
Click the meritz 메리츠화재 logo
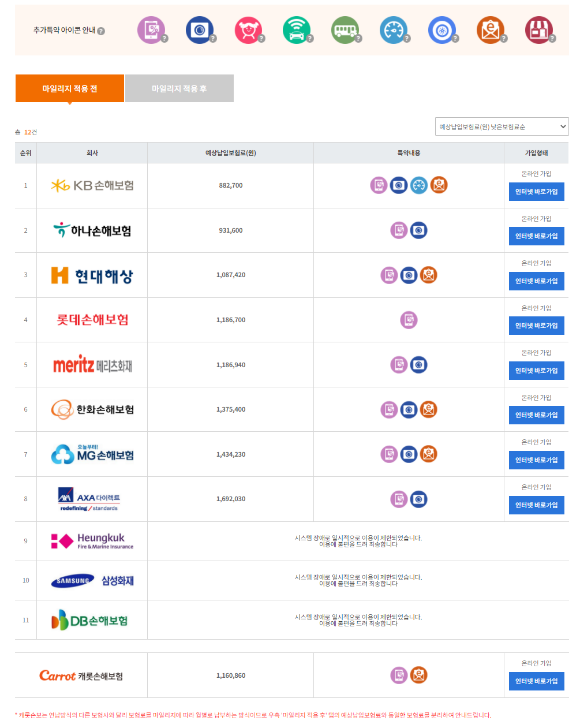(92, 365)
